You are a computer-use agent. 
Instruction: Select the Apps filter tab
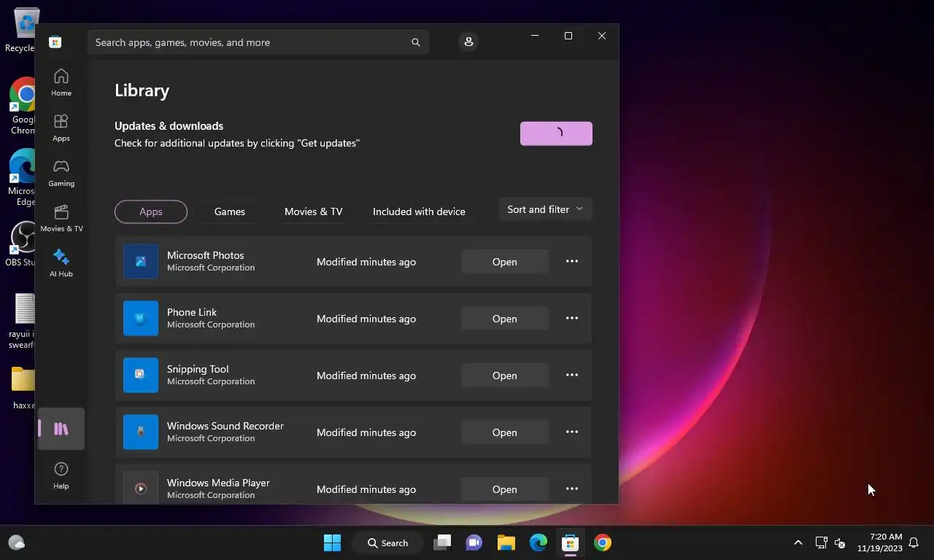coord(151,211)
